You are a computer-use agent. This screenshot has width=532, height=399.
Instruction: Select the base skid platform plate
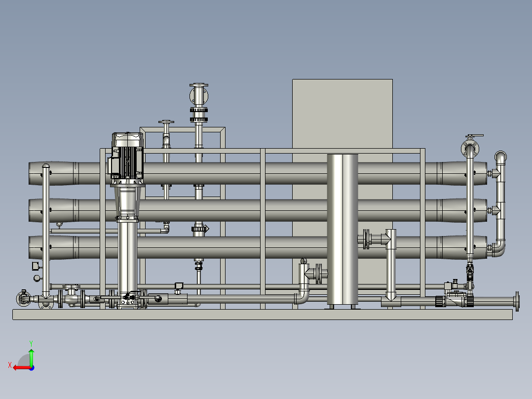(263, 315)
